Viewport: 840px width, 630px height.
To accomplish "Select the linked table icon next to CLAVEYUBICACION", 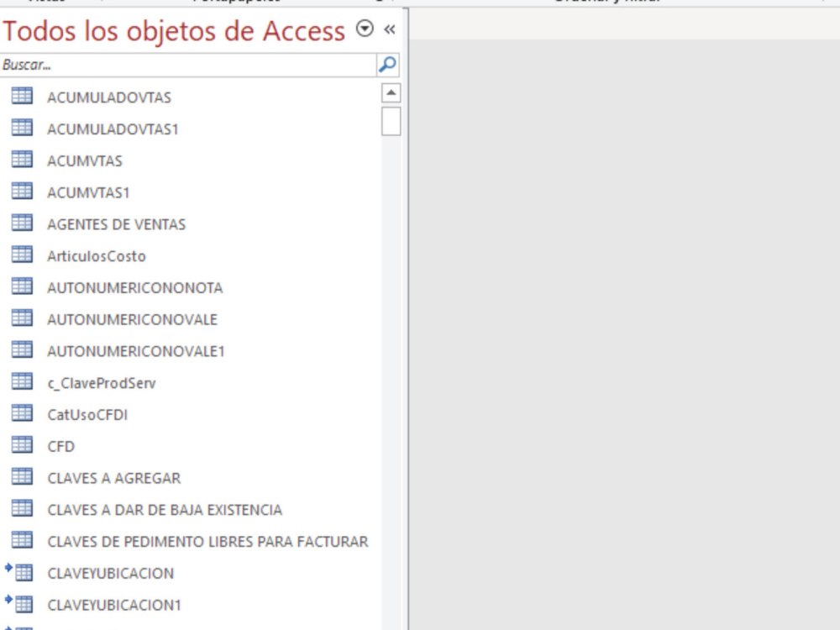I will pyautogui.click(x=18, y=571).
